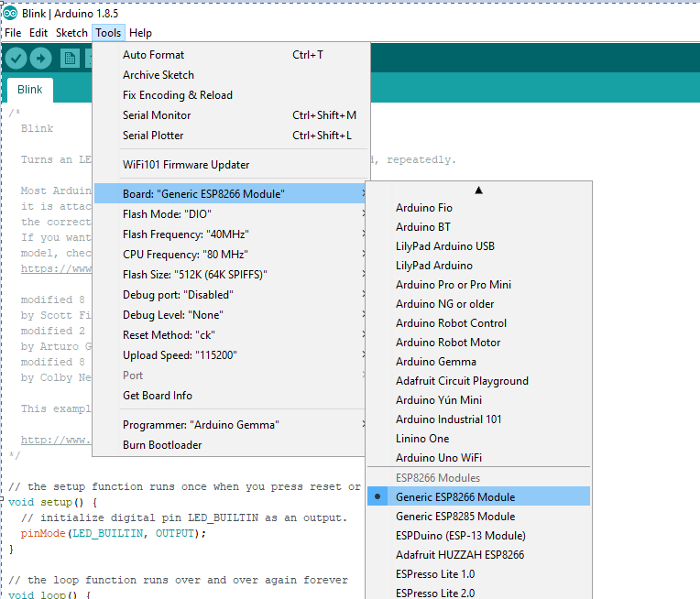The width and height of the screenshot is (700, 599).
Task: Expand the Debug port: Disabled submenu
Action: tap(231, 295)
